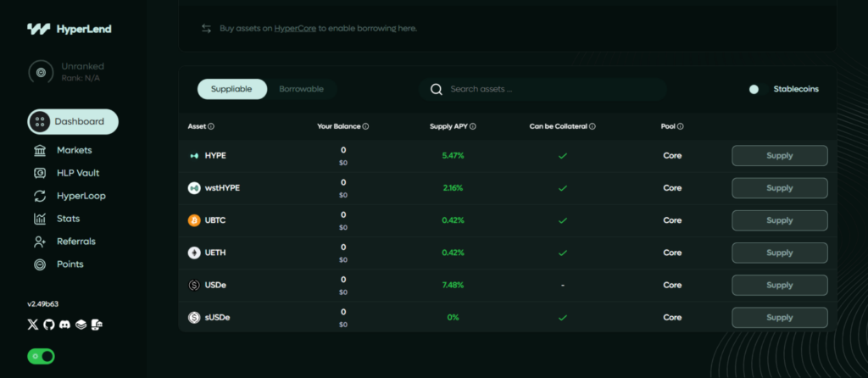Focus the Search assets field

tap(542, 89)
